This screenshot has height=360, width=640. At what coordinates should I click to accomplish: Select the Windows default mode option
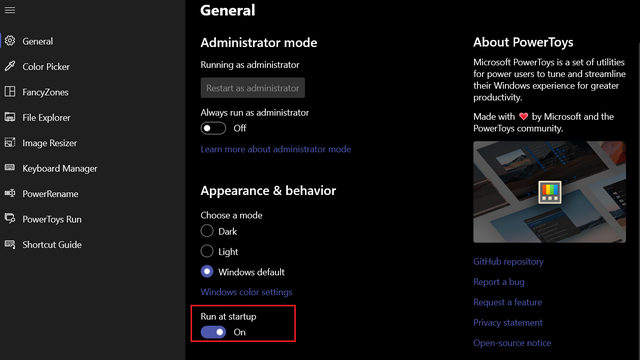click(207, 271)
